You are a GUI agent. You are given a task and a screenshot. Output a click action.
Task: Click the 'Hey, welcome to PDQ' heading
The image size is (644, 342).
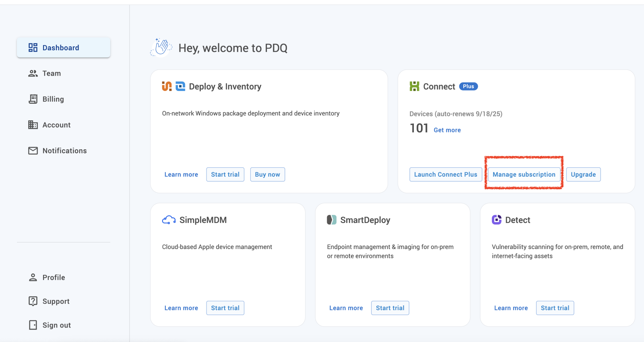click(x=233, y=48)
